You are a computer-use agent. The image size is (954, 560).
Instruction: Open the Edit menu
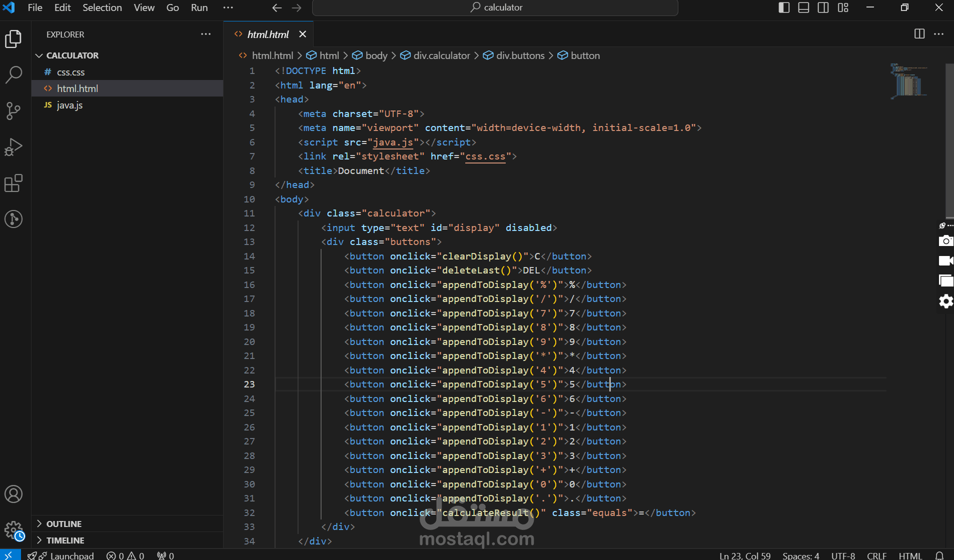(63, 7)
